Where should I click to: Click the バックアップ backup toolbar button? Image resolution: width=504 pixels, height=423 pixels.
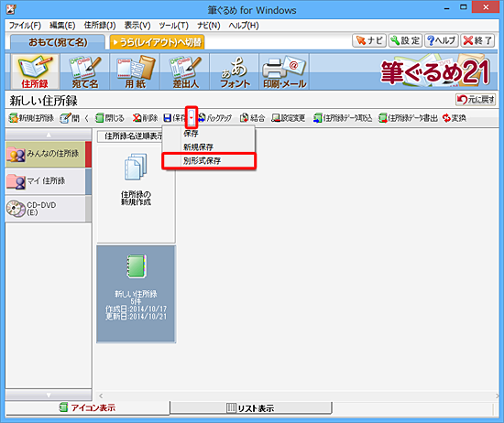[214, 118]
